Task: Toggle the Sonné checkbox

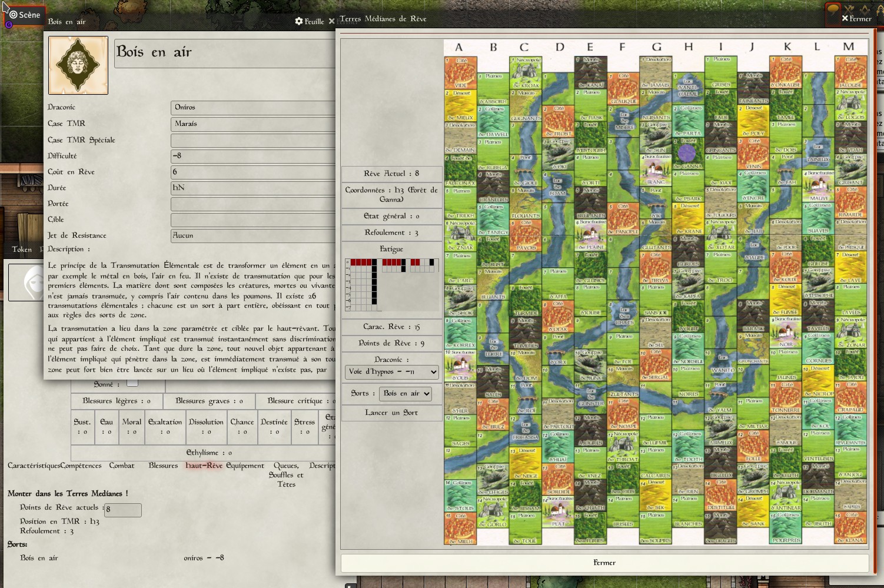Action: [x=132, y=383]
